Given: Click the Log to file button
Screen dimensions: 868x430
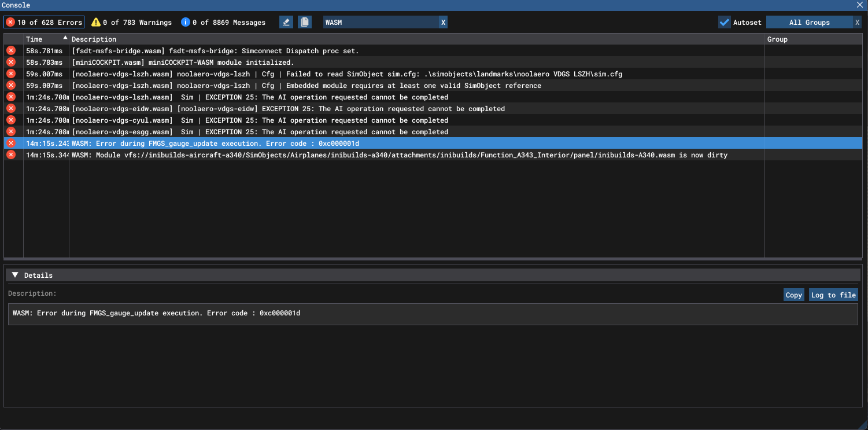Looking at the screenshot, I should click(833, 295).
